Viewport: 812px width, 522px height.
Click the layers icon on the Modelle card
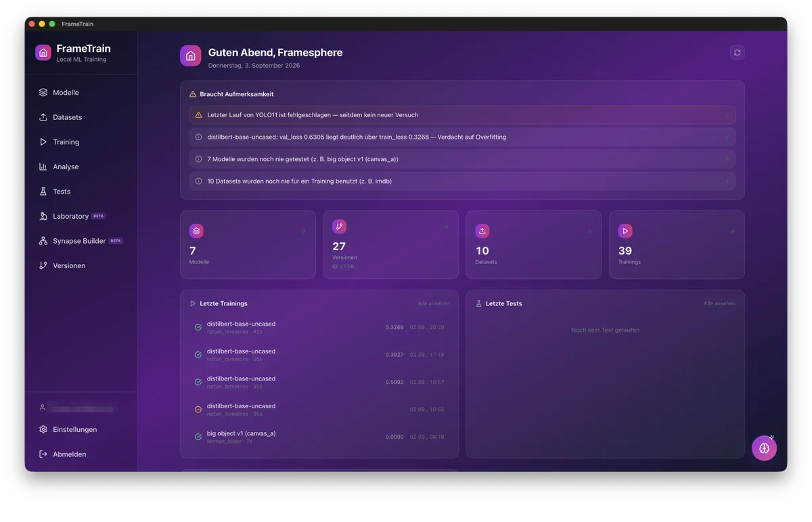tap(196, 231)
